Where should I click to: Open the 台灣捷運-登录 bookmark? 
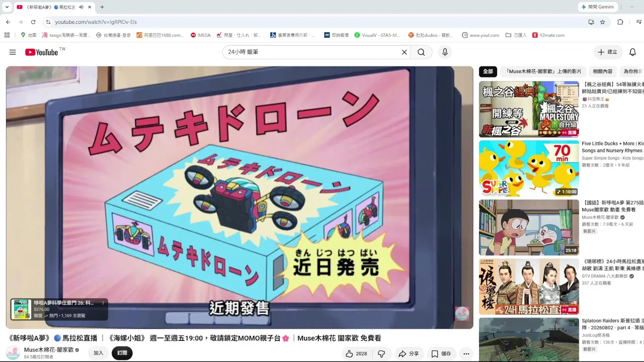point(113,35)
